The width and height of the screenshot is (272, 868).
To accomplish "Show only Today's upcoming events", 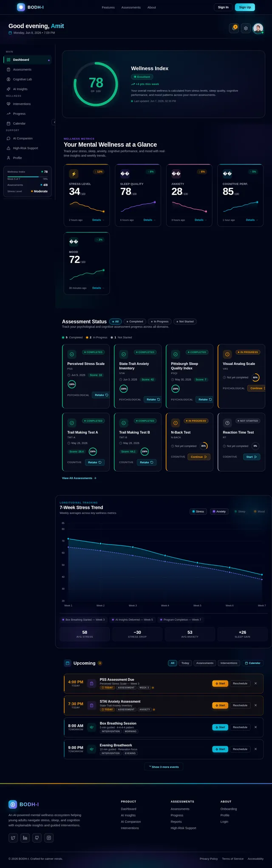I will coord(185,663).
